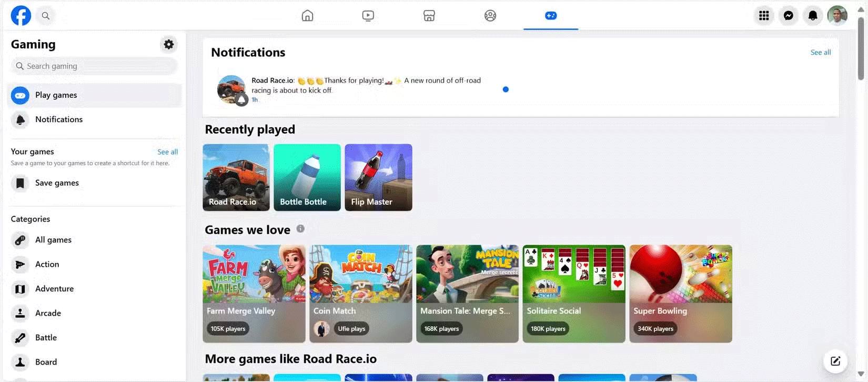Open Notifications in the Gaming sidebar
The image size is (868, 382).
pos(95,119)
